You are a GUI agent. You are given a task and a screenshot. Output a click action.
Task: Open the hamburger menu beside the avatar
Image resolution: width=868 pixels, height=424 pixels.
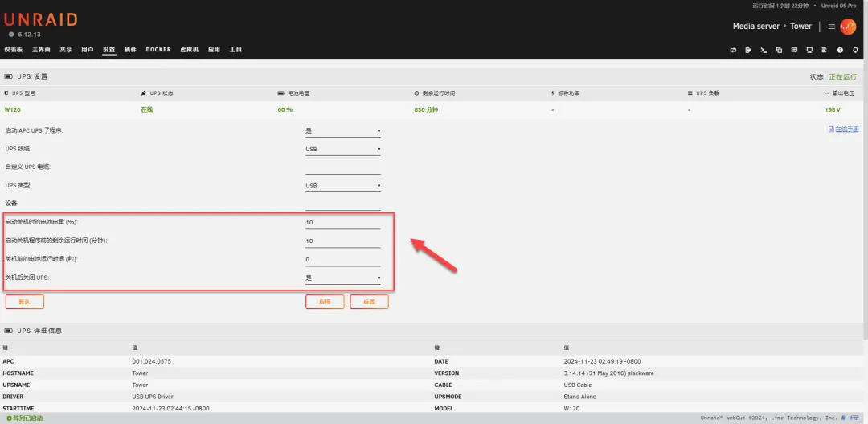click(x=832, y=27)
